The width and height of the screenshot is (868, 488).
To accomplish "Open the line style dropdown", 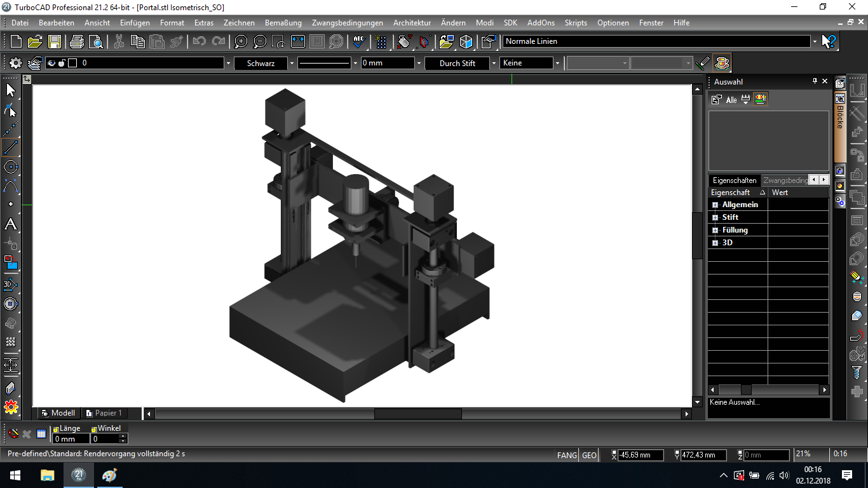I will pos(355,63).
